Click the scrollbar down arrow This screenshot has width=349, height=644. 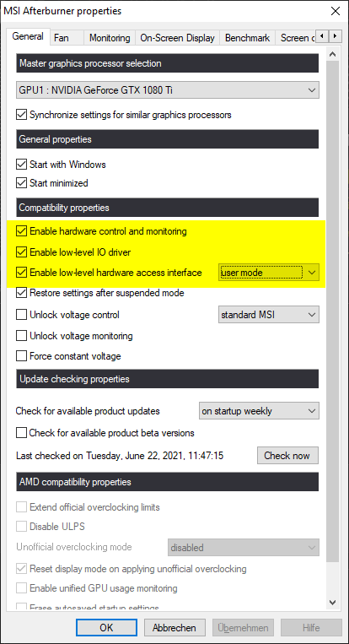333,603
